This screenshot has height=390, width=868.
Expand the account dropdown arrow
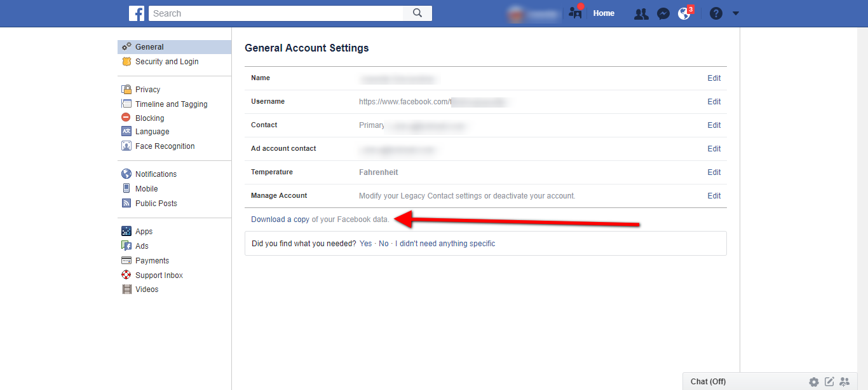[736, 13]
